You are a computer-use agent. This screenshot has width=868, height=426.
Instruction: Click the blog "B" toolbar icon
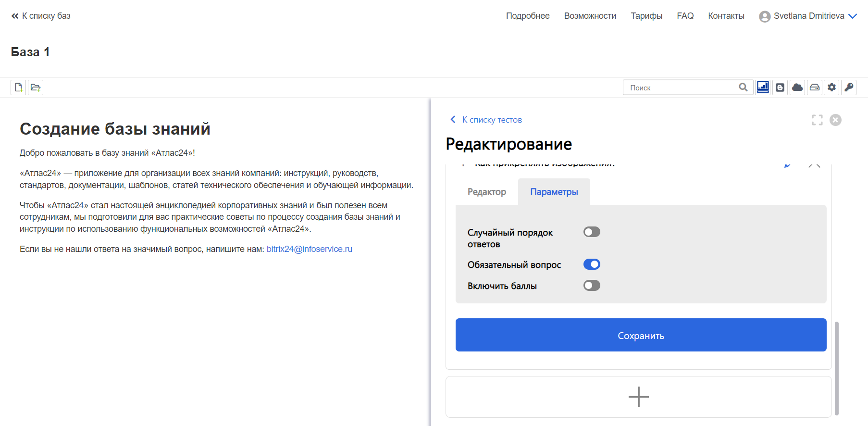coord(780,88)
